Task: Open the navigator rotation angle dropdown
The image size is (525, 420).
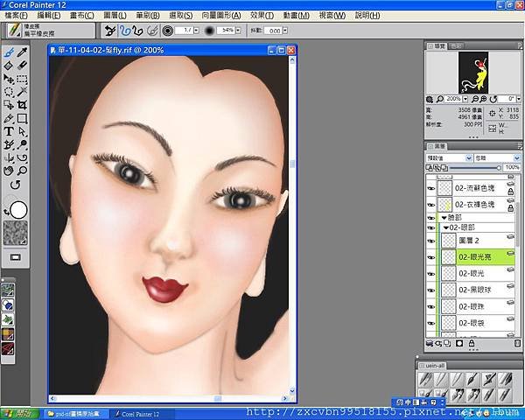Action: pyautogui.click(x=519, y=99)
